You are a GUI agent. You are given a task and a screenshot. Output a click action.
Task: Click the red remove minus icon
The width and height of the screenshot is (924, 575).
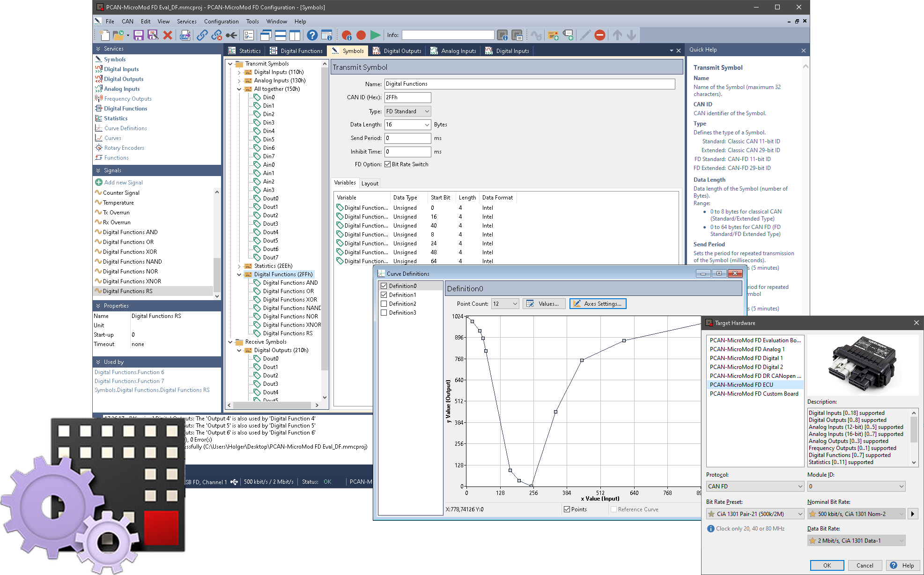[600, 35]
